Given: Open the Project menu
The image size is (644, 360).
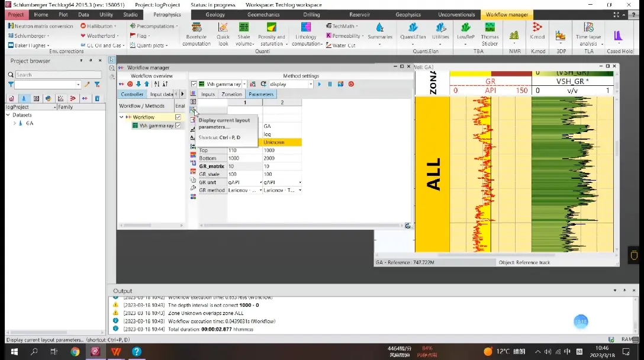Looking at the screenshot, I should 16,14.
